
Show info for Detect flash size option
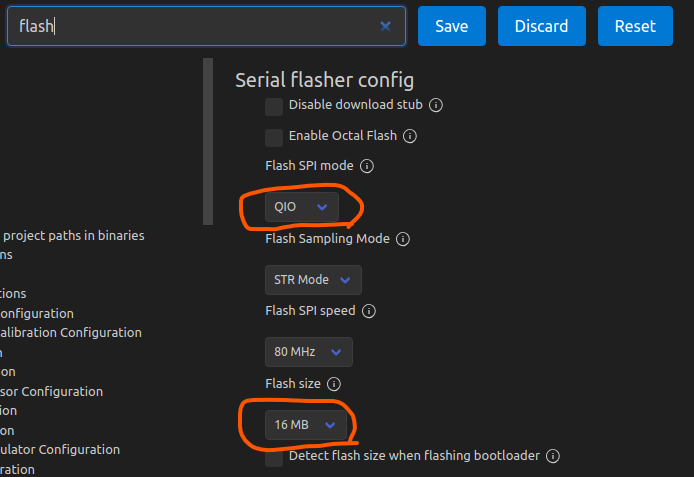click(553, 456)
